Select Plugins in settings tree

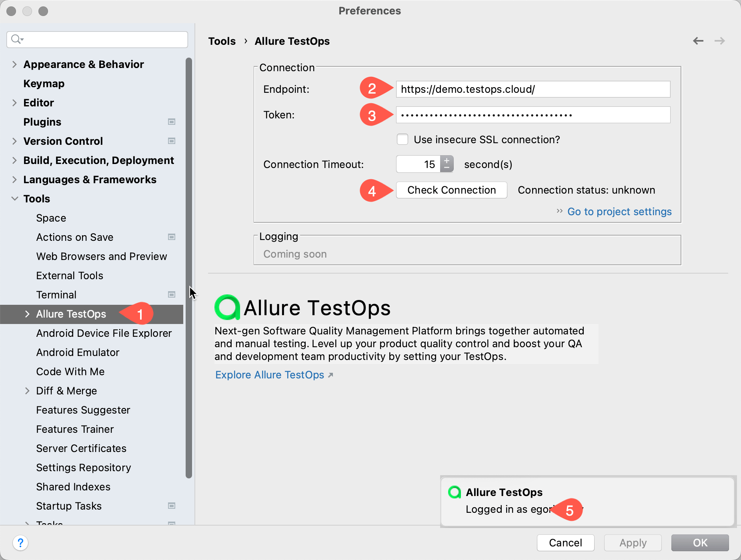coord(42,122)
